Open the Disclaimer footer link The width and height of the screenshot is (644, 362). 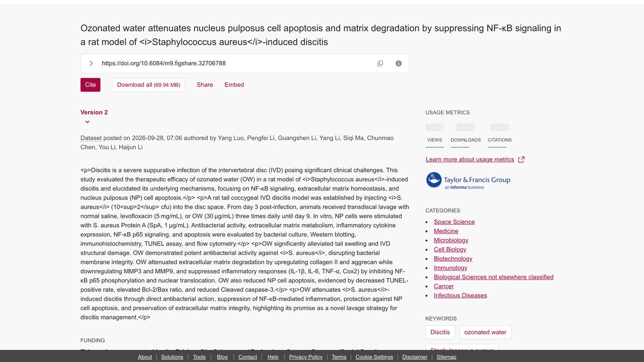(415, 357)
